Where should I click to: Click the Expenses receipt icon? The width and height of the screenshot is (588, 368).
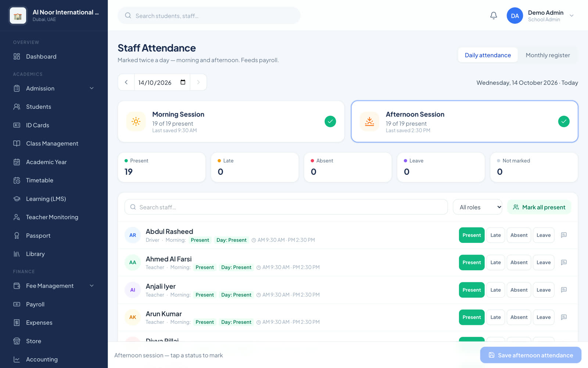17,323
